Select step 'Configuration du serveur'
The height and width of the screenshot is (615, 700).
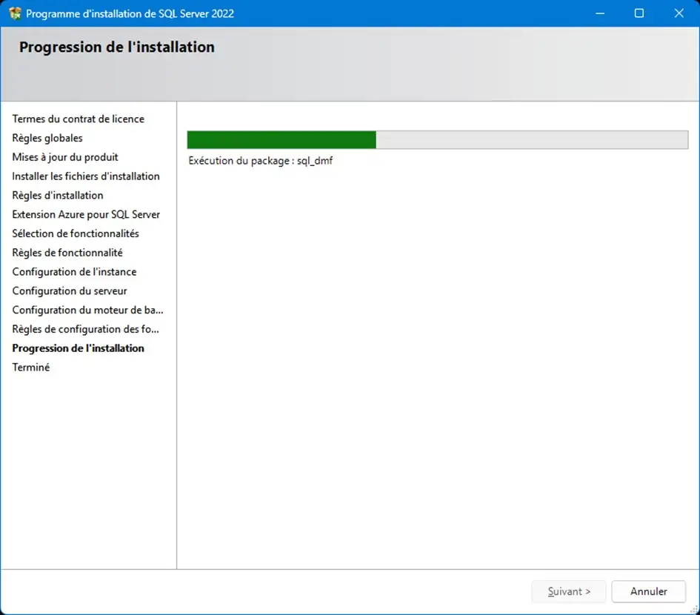coord(70,291)
